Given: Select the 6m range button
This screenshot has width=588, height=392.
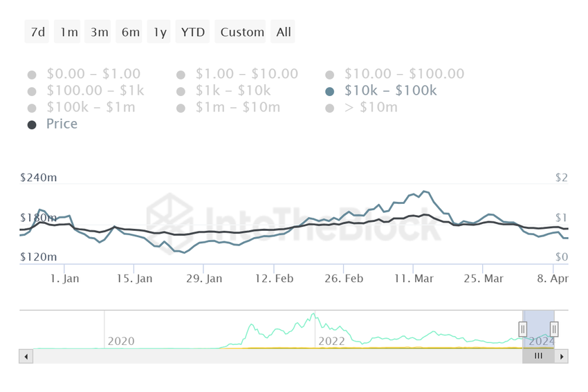Looking at the screenshot, I should tap(130, 32).
